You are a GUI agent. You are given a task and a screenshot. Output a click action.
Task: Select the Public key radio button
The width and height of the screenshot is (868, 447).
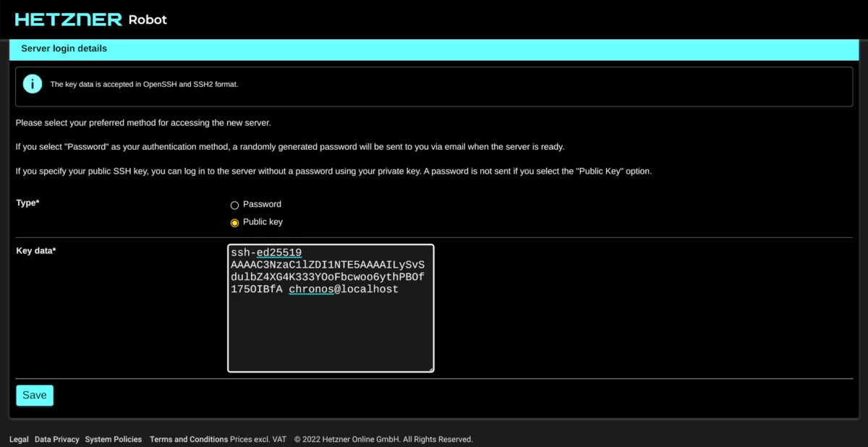pos(234,223)
